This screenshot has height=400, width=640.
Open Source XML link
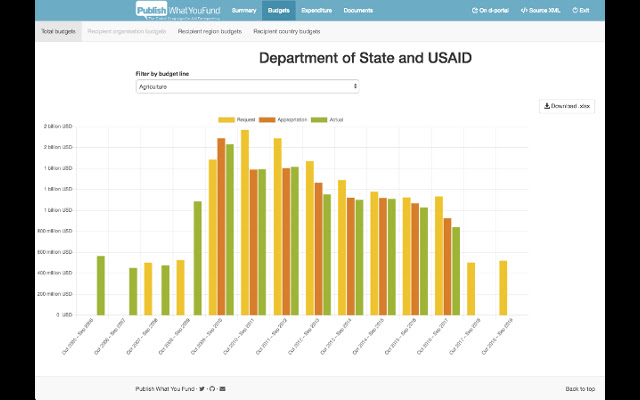coord(540,11)
